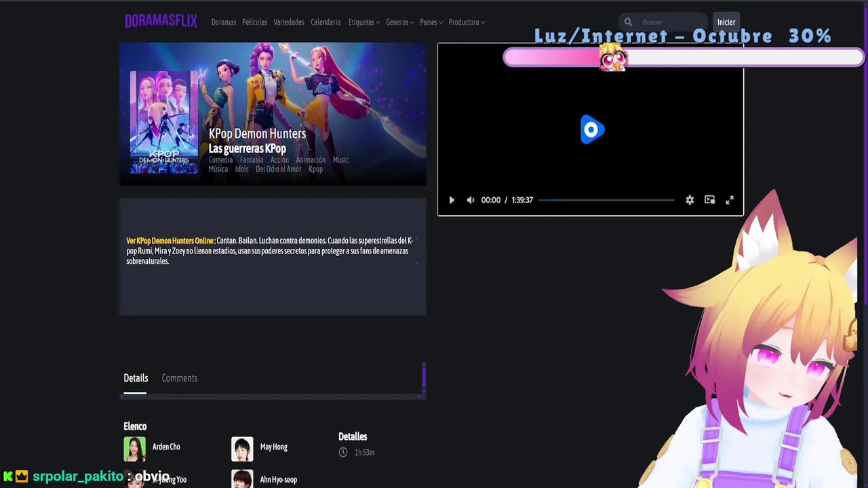Open the Doramas menu item
868x488 pixels.
pos(223,22)
